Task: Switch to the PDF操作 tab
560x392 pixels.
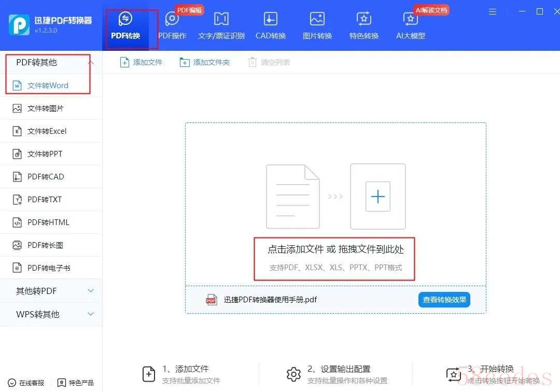Action: pos(172,26)
